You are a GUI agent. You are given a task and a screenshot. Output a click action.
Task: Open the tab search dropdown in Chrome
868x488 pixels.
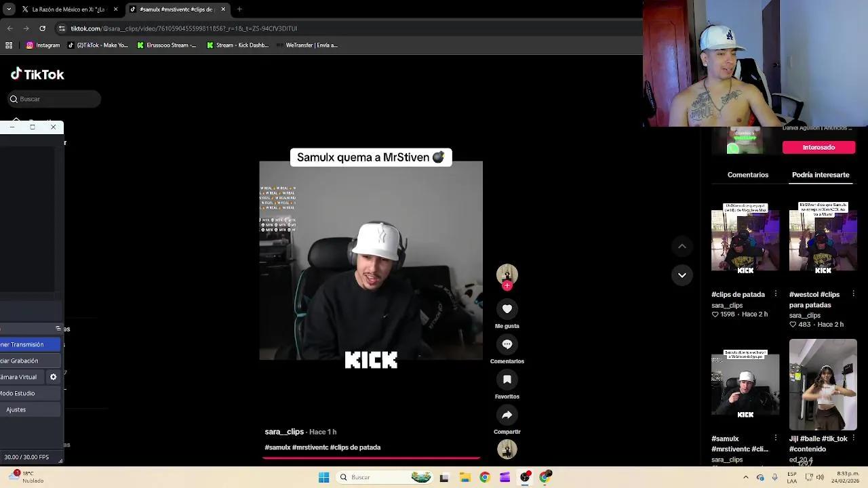click(x=9, y=9)
